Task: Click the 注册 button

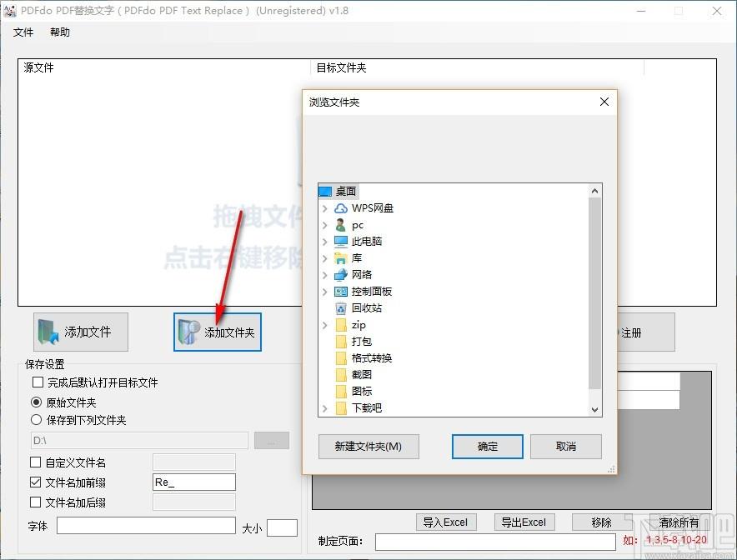Action: coord(645,332)
